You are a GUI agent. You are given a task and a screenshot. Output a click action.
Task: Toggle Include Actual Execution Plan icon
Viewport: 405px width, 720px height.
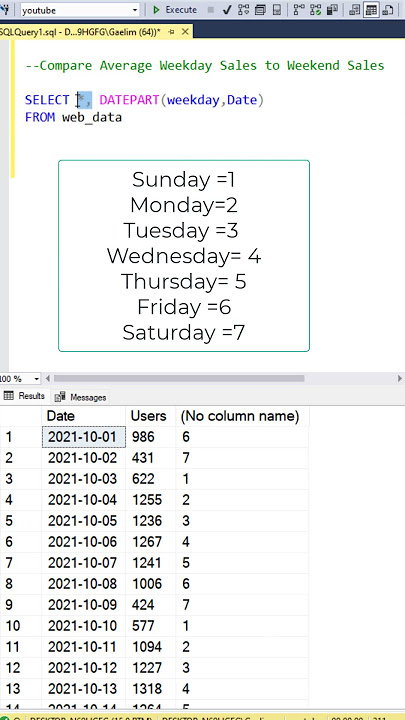pos(299,10)
